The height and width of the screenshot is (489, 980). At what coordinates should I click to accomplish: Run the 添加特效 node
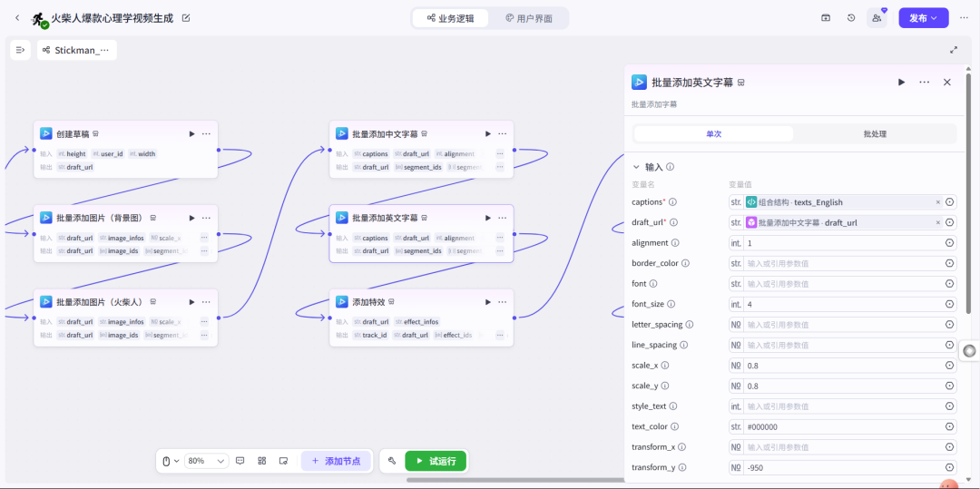[x=487, y=302]
